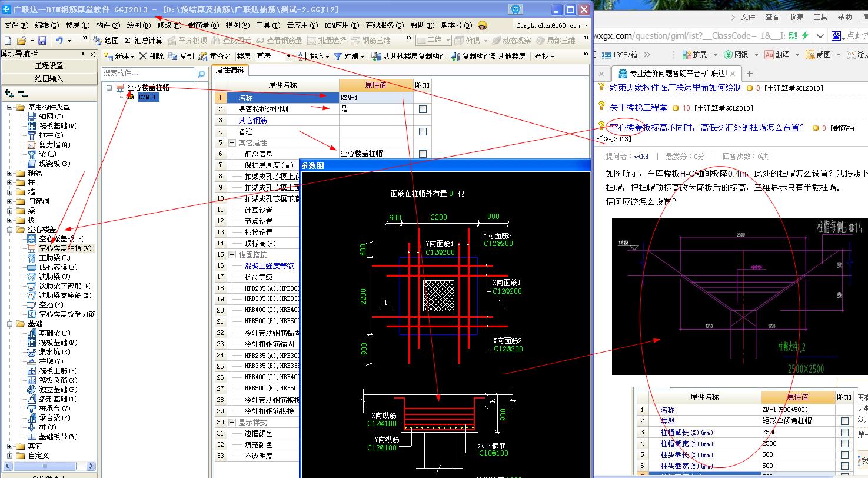Select 筏板基础(M) under 常用构件类型

tap(53, 126)
